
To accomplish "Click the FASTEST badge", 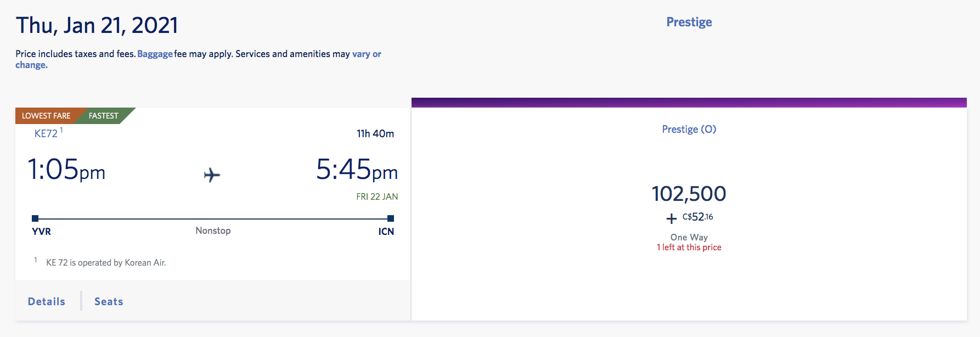I will click(x=104, y=116).
